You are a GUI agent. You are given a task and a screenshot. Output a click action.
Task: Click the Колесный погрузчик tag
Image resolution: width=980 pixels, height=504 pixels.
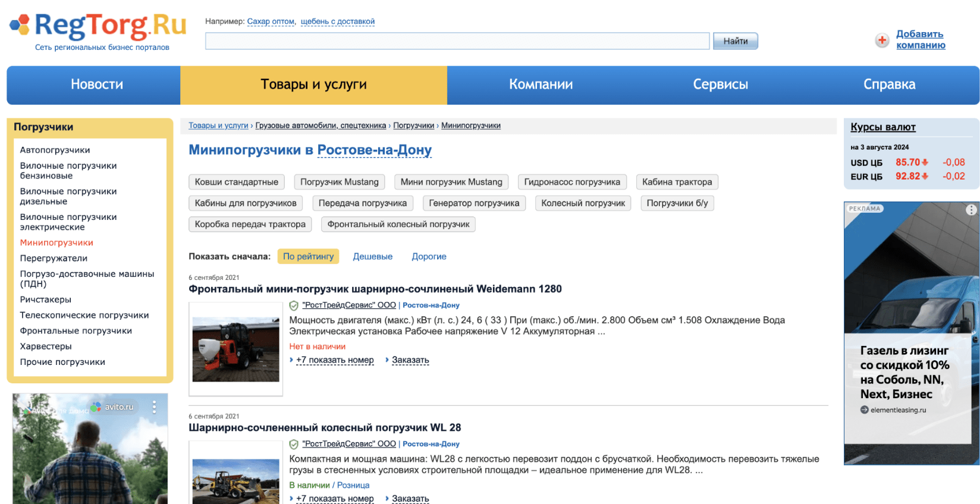tap(583, 203)
